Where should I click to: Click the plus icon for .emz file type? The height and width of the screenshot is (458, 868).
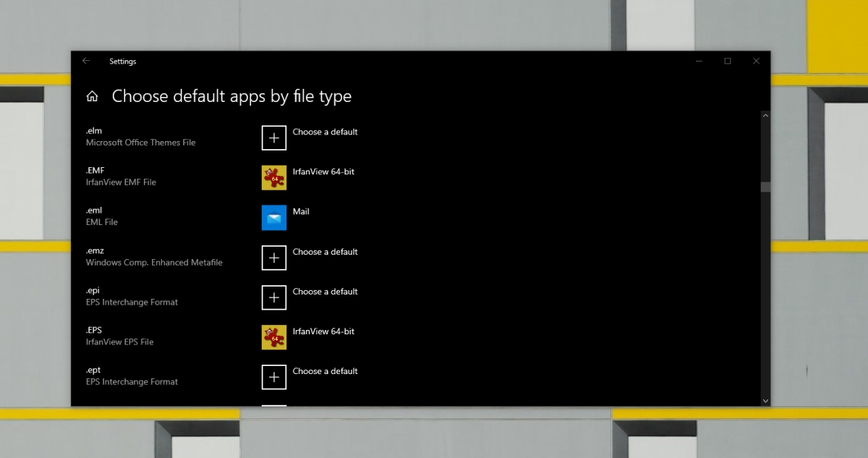click(274, 258)
